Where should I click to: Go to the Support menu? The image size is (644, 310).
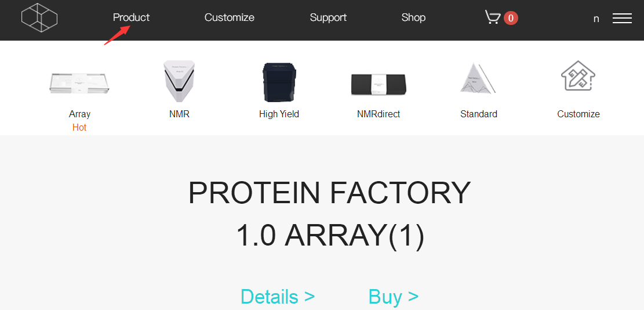tap(328, 17)
